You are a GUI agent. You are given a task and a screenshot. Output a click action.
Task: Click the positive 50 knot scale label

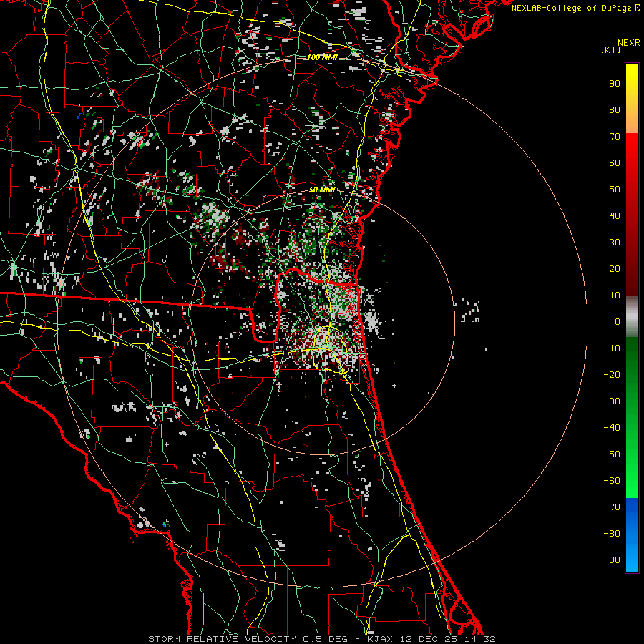pyautogui.click(x=615, y=190)
